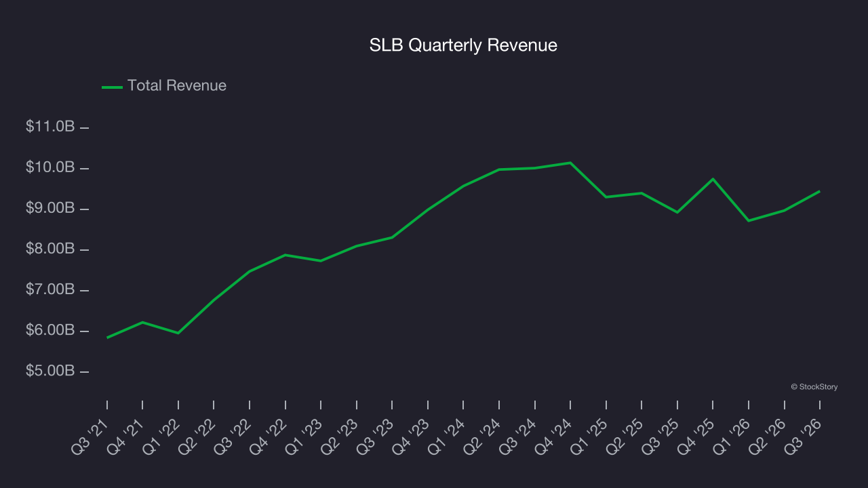The image size is (868, 488).
Task: Click the "Q3 '24" x-axis label
Action: tap(518, 436)
